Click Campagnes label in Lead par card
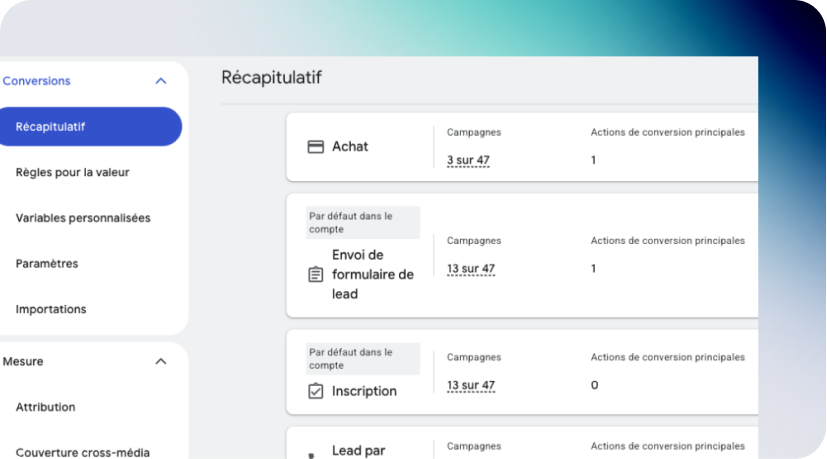The width and height of the screenshot is (827, 459). pos(474,446)
